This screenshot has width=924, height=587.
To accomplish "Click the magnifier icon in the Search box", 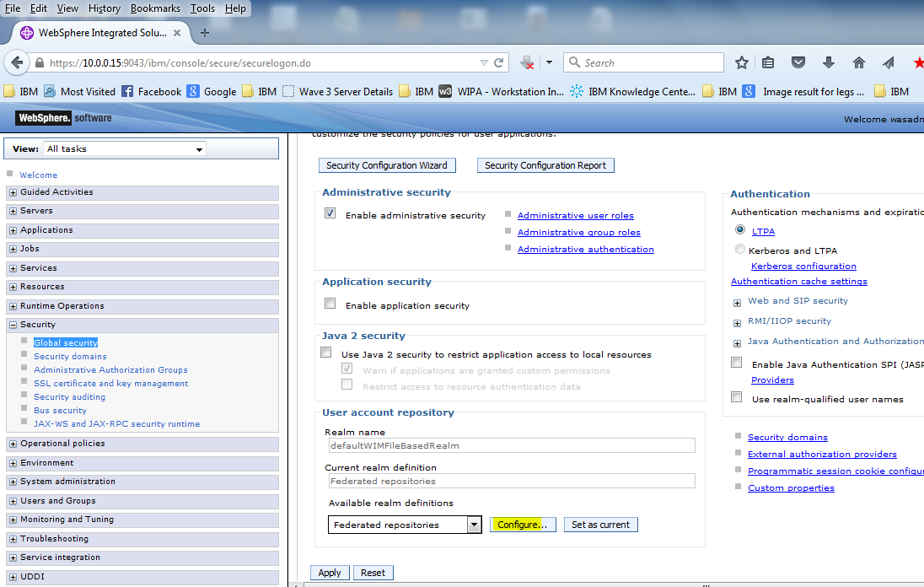I will (x=575, y=62).
